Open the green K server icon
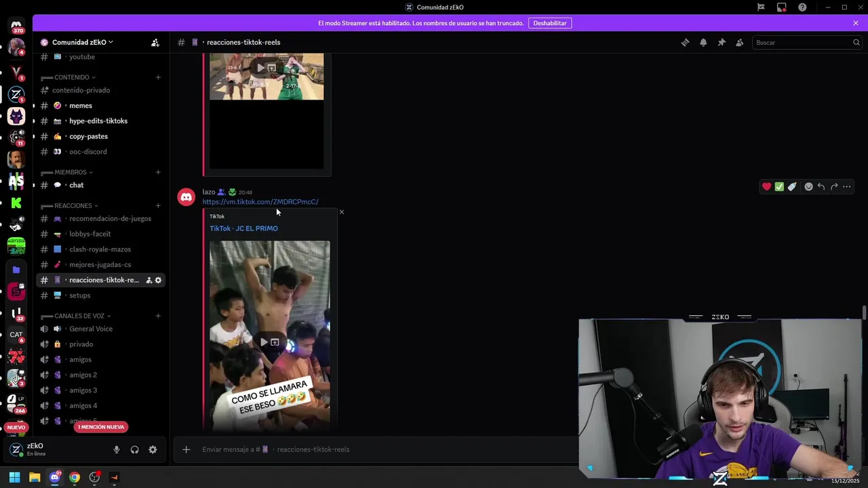This screenshot has height=488, width=868. [16, 203]
